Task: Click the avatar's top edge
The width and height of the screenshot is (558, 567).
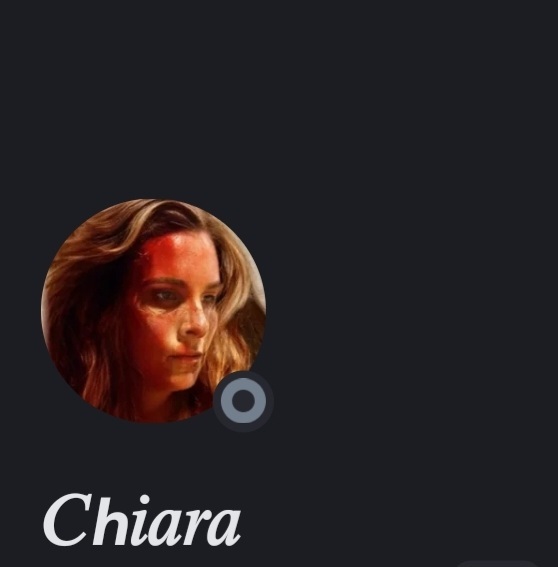Action: [x=153, y=200]
